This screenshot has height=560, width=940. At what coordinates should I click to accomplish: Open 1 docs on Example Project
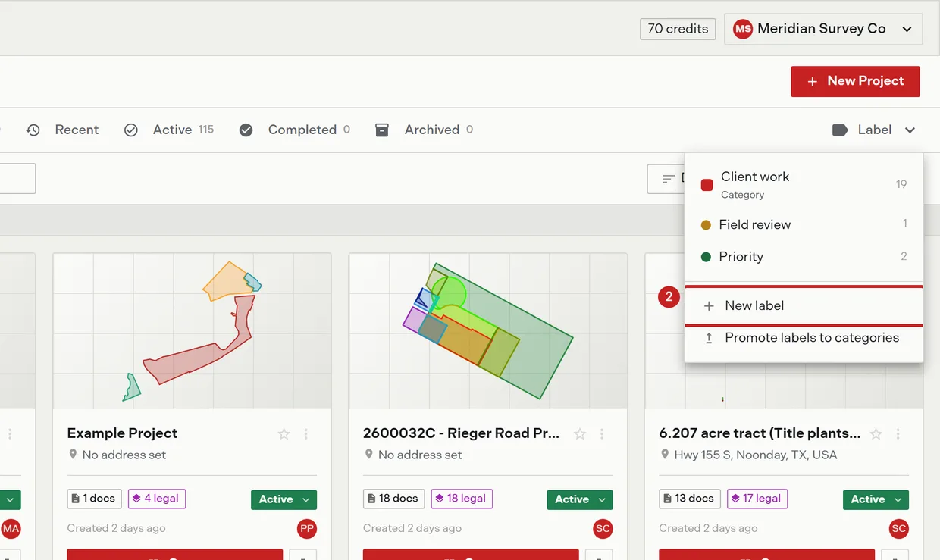click(x=95, y=499)
